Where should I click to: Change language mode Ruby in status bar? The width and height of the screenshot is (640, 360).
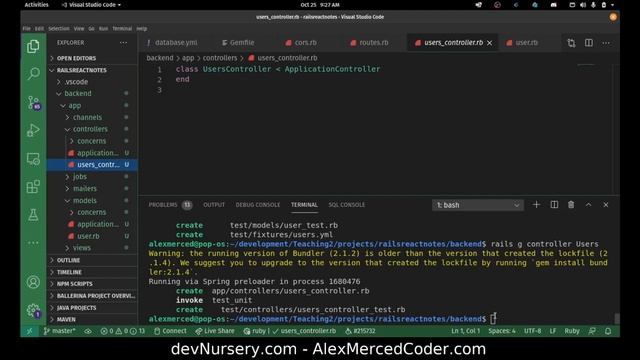[x=571, y=331]
